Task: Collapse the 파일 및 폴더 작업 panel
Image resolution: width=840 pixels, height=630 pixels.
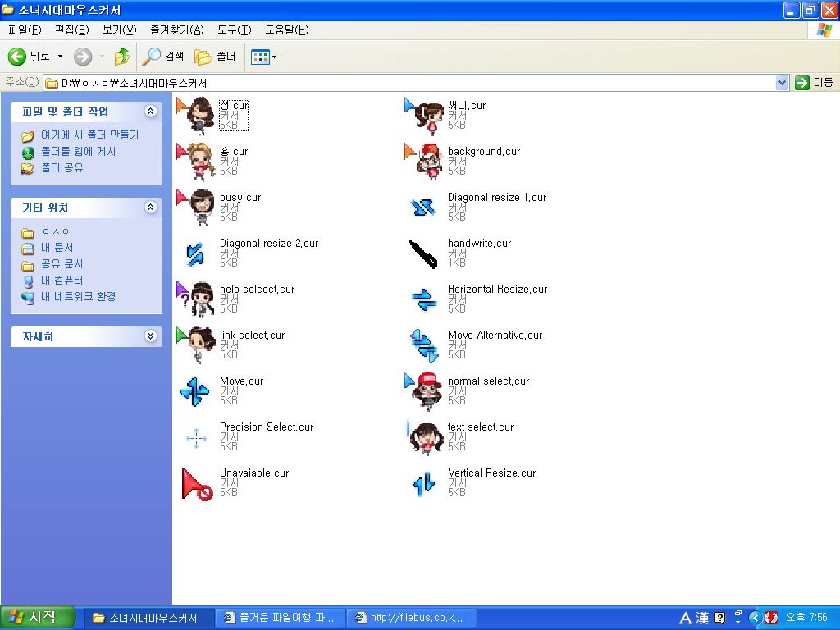Action: click(x=150, y=112)
